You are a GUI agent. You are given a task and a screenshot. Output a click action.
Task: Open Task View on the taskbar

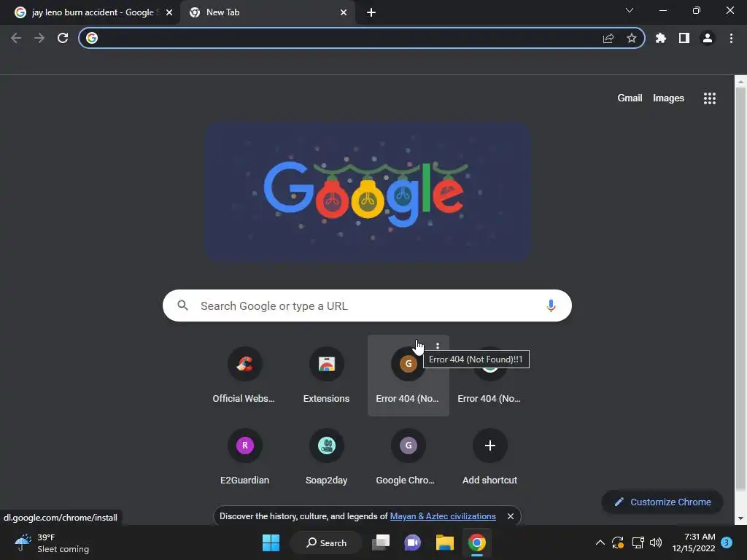point(381,542)
